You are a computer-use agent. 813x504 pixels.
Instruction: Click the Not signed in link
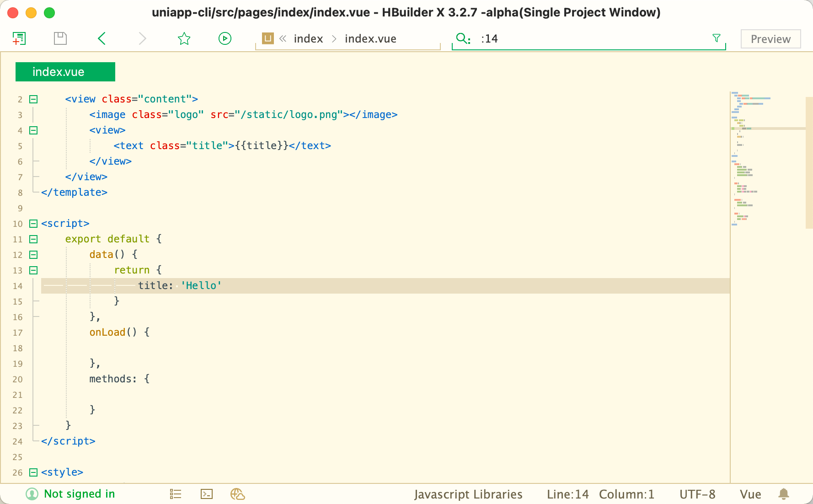80,494
